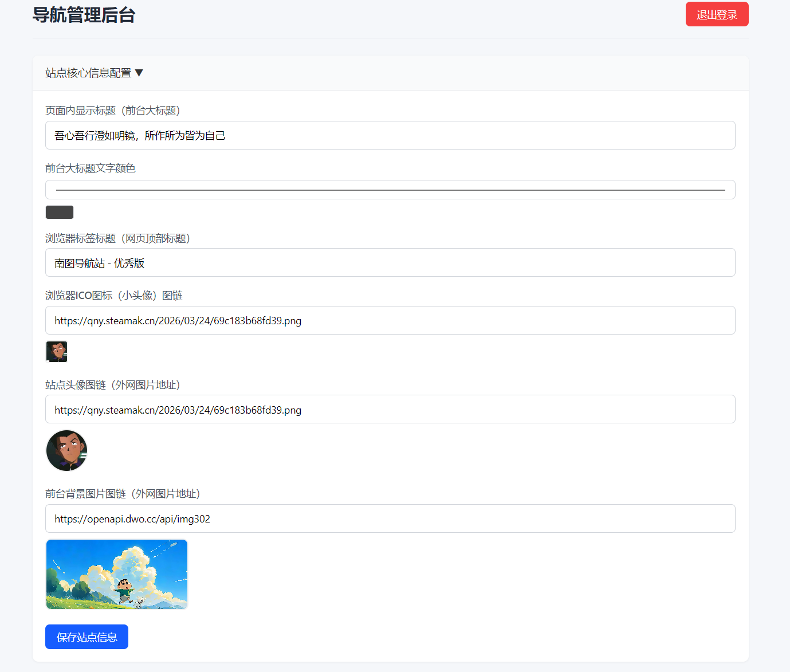790x672 pixels.
Task: Click the 退出登录 button
Action: [x=717, y=14]
